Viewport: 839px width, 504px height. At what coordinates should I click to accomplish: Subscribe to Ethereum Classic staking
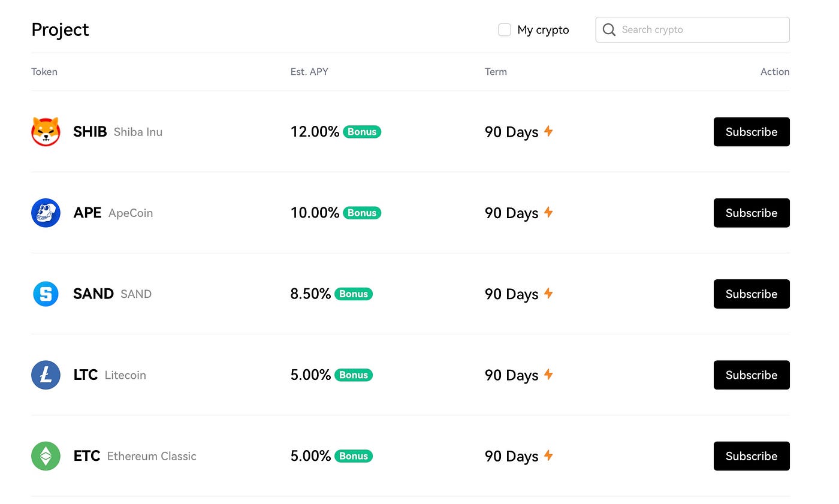pos(752,456)
